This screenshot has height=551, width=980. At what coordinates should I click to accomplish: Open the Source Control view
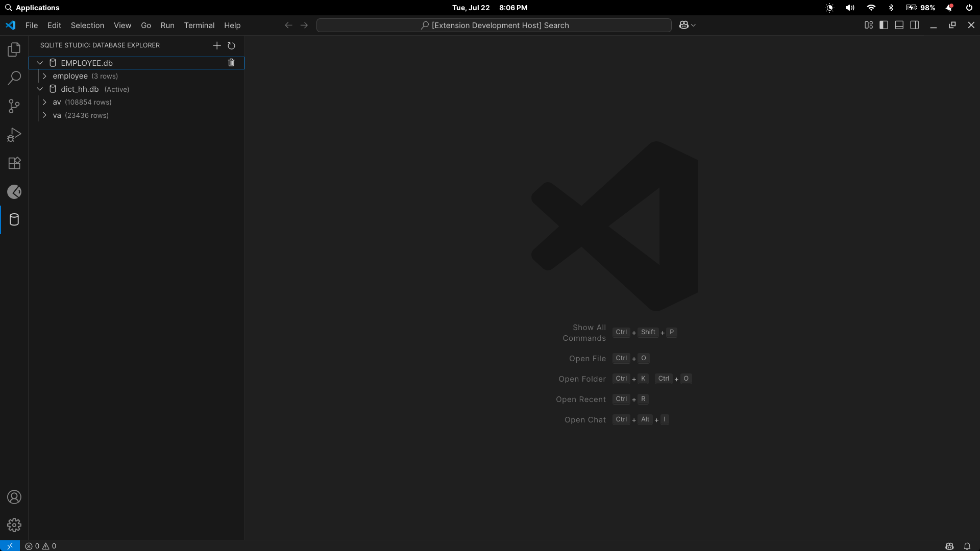coord(14,106)
